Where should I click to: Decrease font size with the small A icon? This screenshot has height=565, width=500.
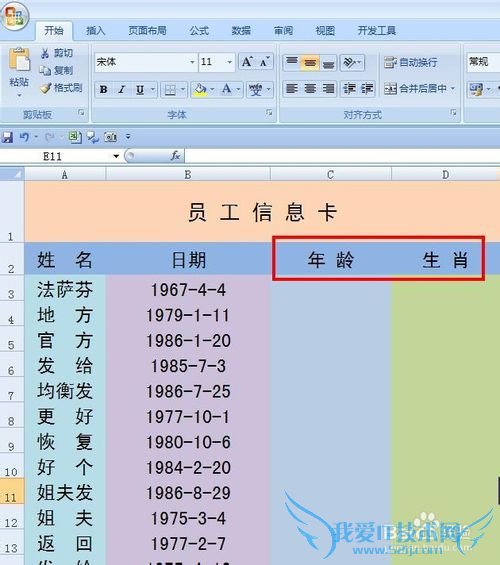[265, 62]
